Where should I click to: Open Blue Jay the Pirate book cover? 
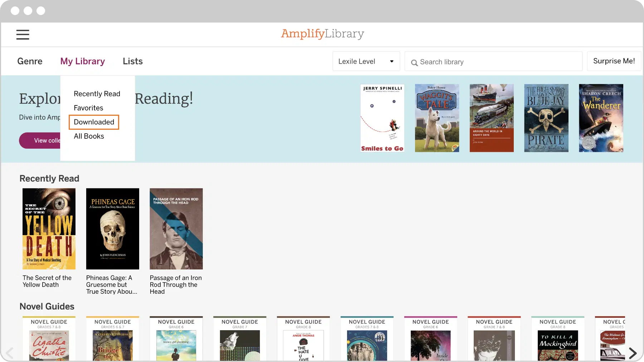[546, 118]
